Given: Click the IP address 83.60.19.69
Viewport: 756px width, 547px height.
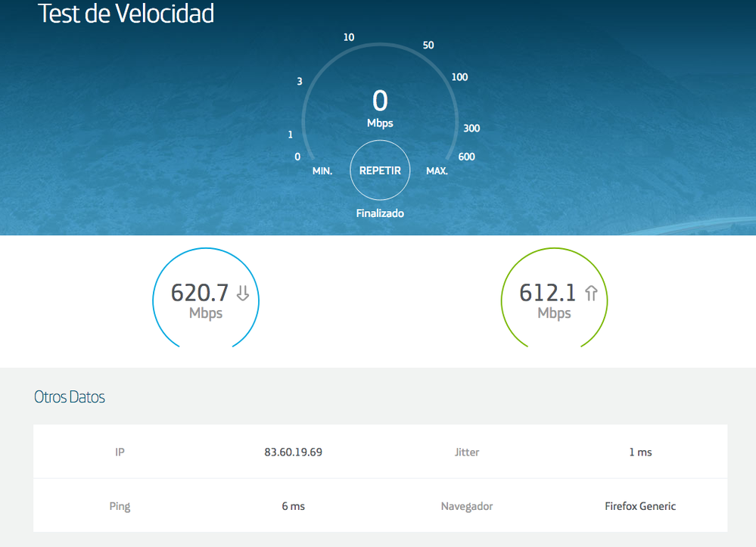Looking at the screenshot, I should [294, 452].
